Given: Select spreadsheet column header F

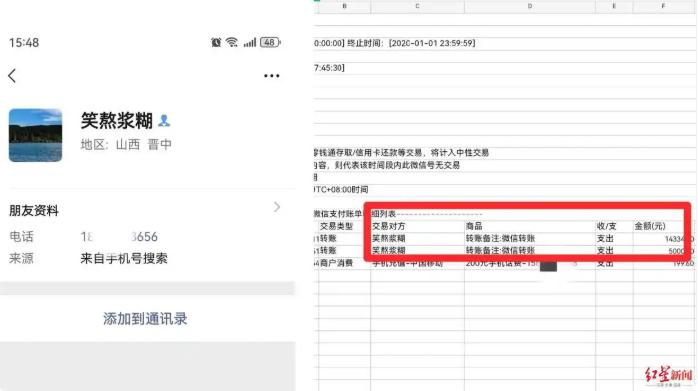Looking at the screenshot, I should click(663, 6).
